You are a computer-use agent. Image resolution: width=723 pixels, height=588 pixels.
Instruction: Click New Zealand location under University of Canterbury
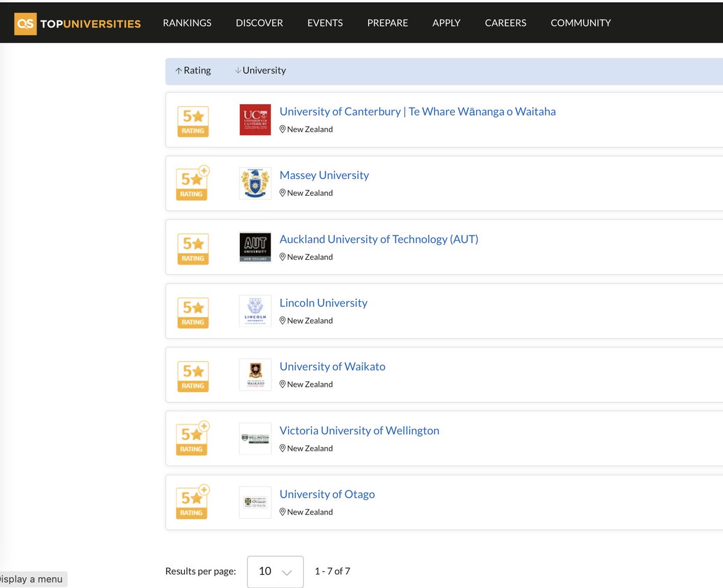click(x=306, y=130)
